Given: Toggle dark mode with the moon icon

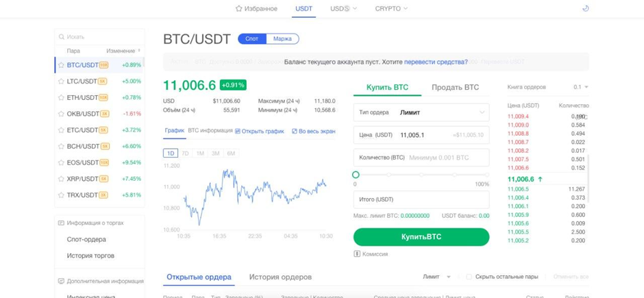Looking at the screenshot, I should coord(584,9).
